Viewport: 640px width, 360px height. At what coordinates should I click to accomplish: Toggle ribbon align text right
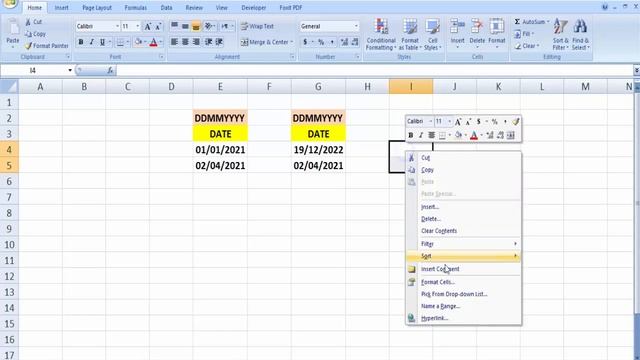(196, 42)
